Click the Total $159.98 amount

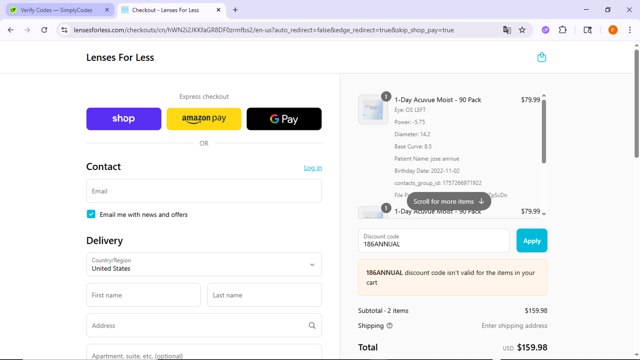tap(532, 347)
